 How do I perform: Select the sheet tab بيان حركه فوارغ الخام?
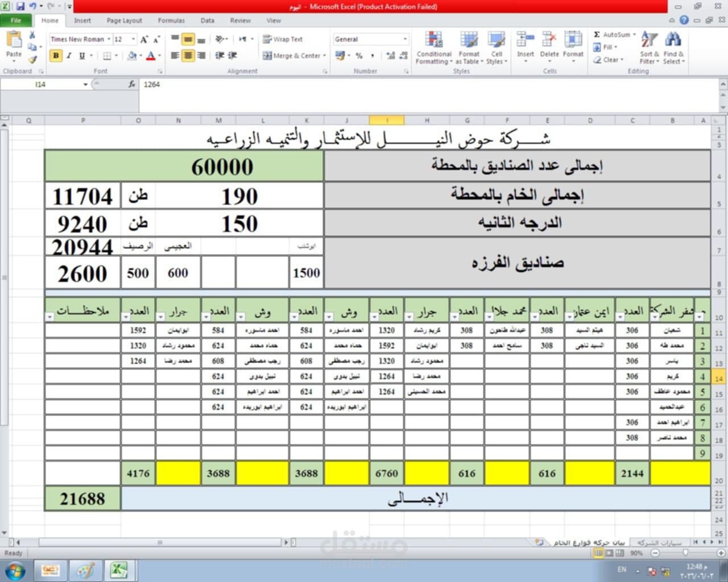point(589,542)
